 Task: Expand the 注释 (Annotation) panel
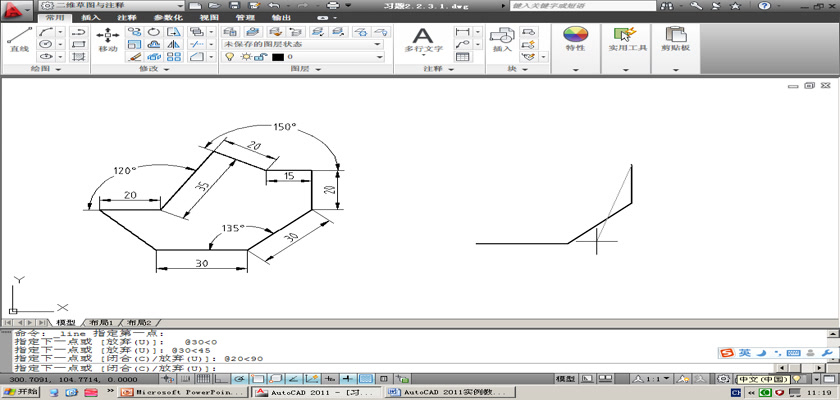coord(439,69)
